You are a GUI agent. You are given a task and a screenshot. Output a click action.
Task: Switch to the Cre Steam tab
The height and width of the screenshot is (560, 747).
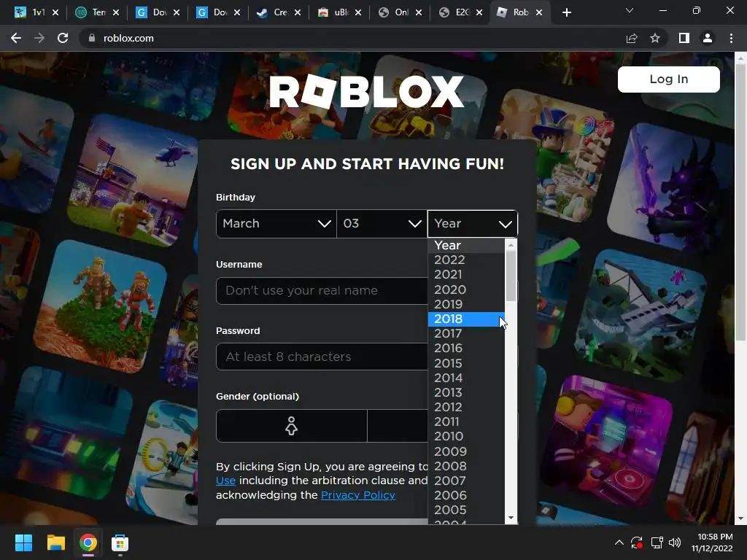point(273,12)
